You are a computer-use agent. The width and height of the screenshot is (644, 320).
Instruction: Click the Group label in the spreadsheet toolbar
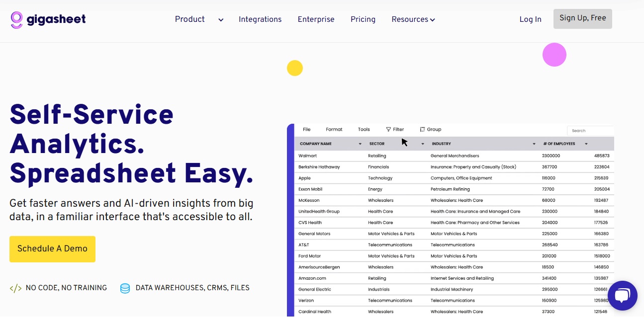pos(434,129)
